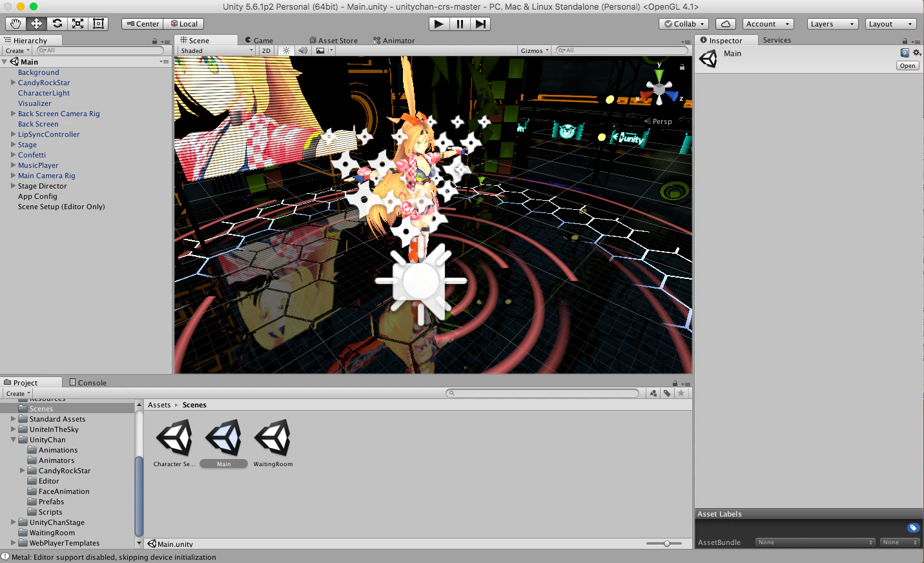Open Project panel Create menu

pos(17,393)
